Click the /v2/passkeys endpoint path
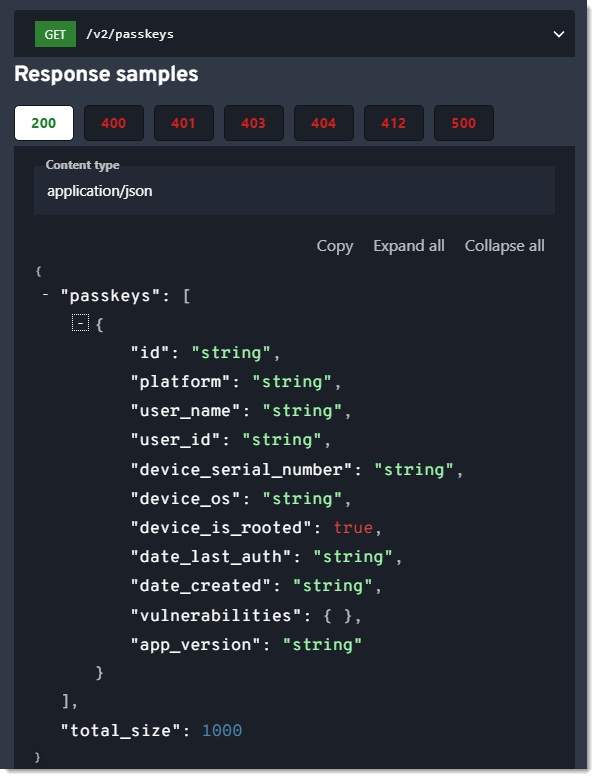Image resolution: width=597 pixels, height=779 pixels. coord(130,34)
